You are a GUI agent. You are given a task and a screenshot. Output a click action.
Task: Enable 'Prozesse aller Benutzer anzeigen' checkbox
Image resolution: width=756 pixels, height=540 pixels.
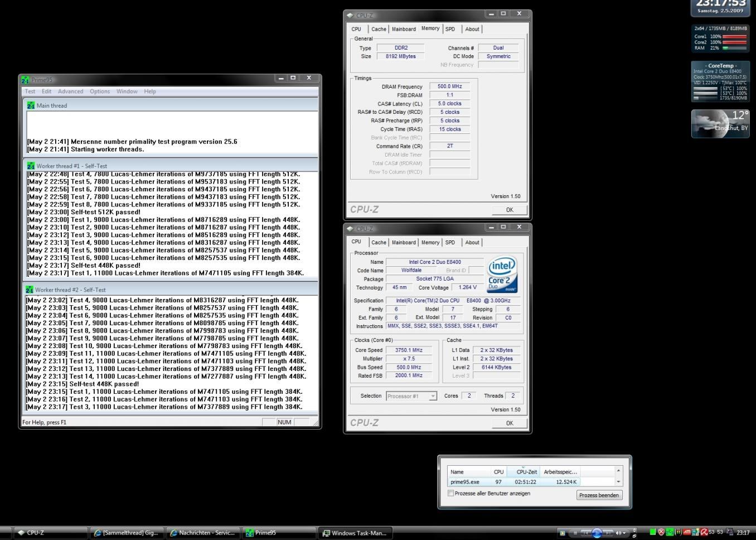pos(451,493)
